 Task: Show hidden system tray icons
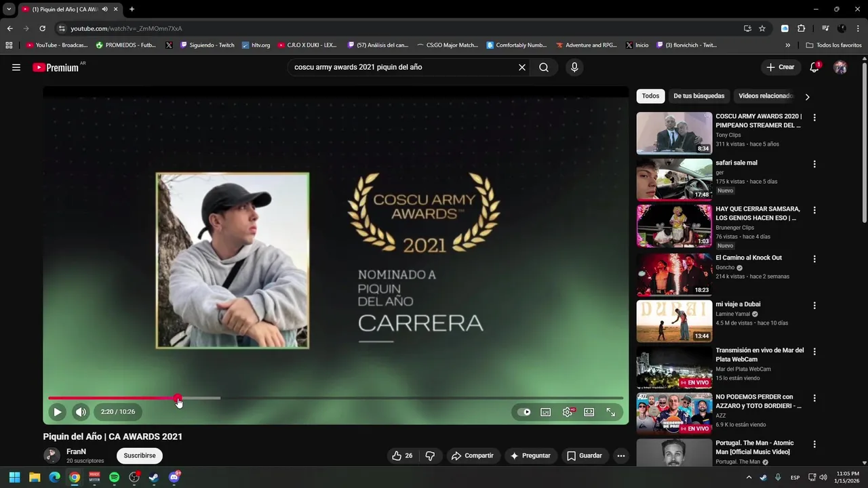749,477
